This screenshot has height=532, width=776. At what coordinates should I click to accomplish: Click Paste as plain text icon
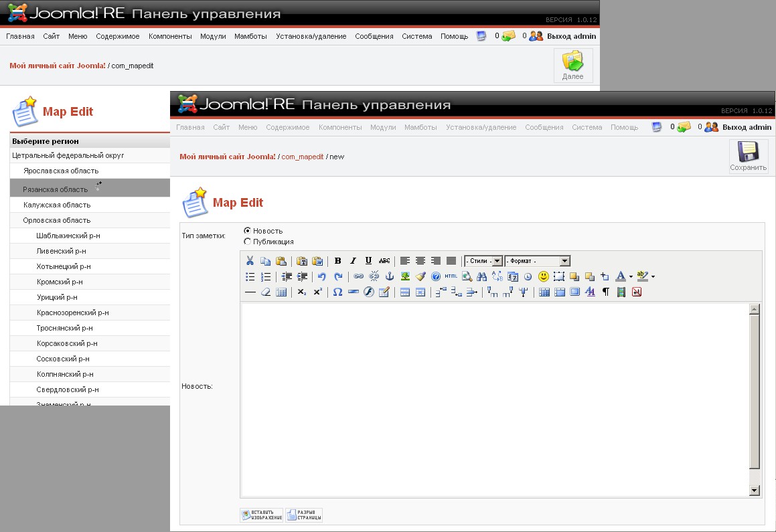click(302, 260)
